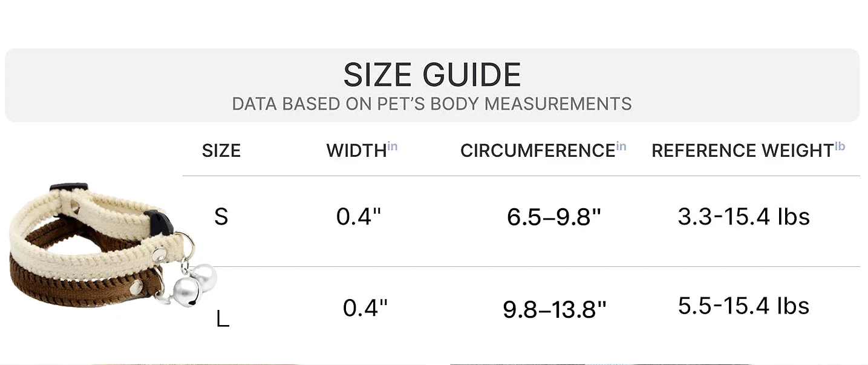Click the 0.4" width value for size L
Image resolution: width=868 pixels, height=365 pixels.
click(365, 308)
